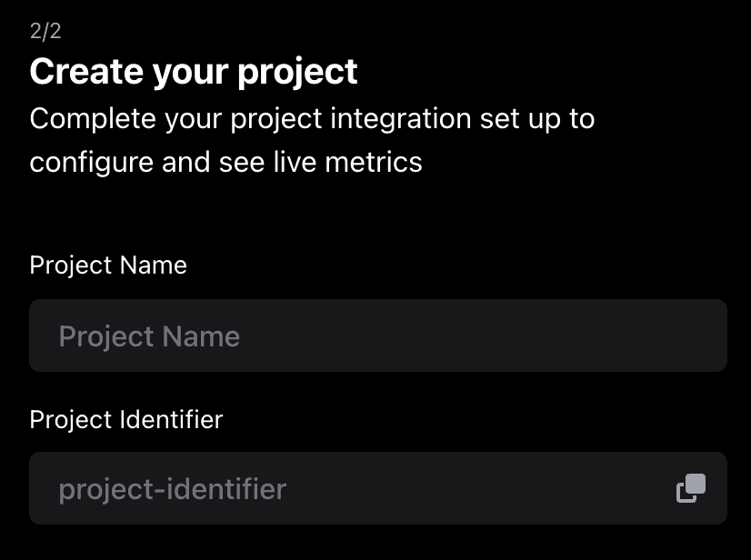Click the project integration description text
The height and width of the screenshot is (560, 751).
pos(312,141)
